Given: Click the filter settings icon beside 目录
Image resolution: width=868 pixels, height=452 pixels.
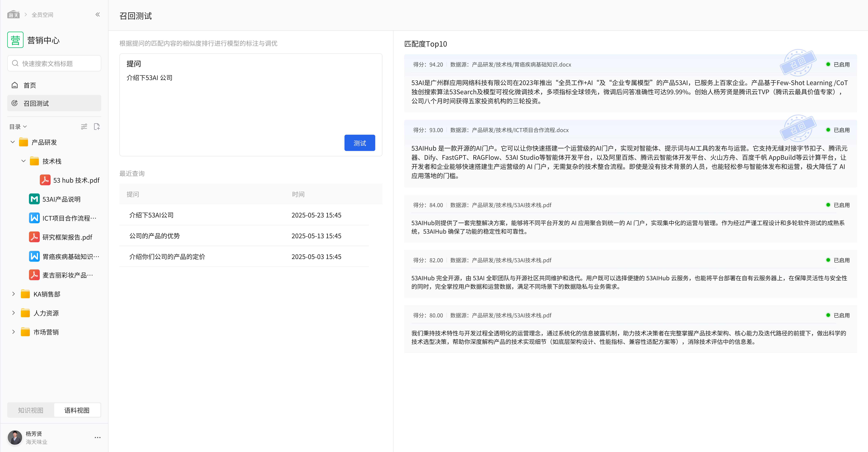Looking at the screenshot, I should click(84, 127).
